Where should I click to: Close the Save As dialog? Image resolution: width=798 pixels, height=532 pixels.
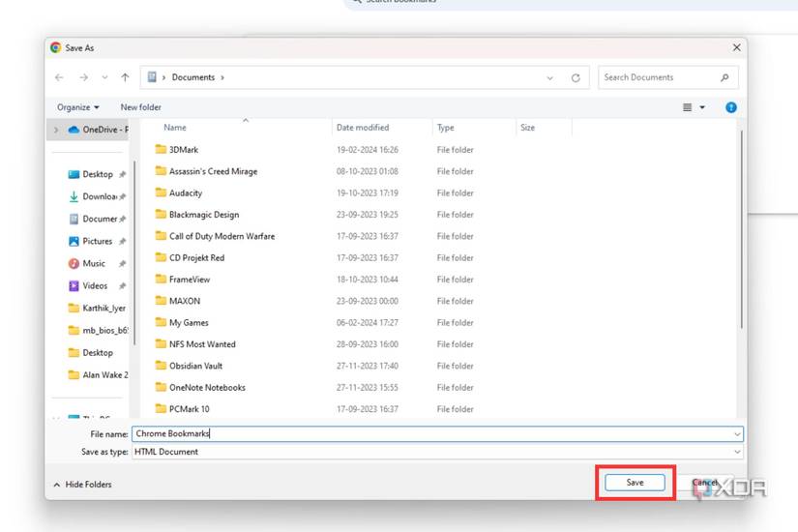click(736, 47)
